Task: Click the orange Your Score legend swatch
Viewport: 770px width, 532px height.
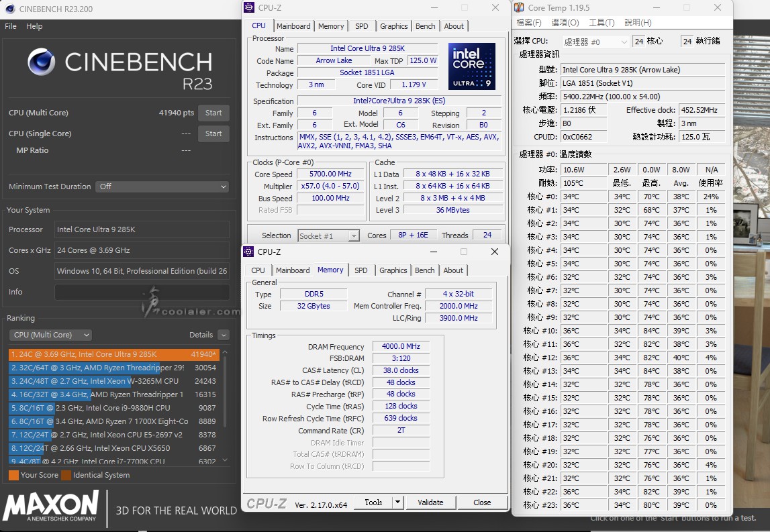Action: (x=13, y=475)
